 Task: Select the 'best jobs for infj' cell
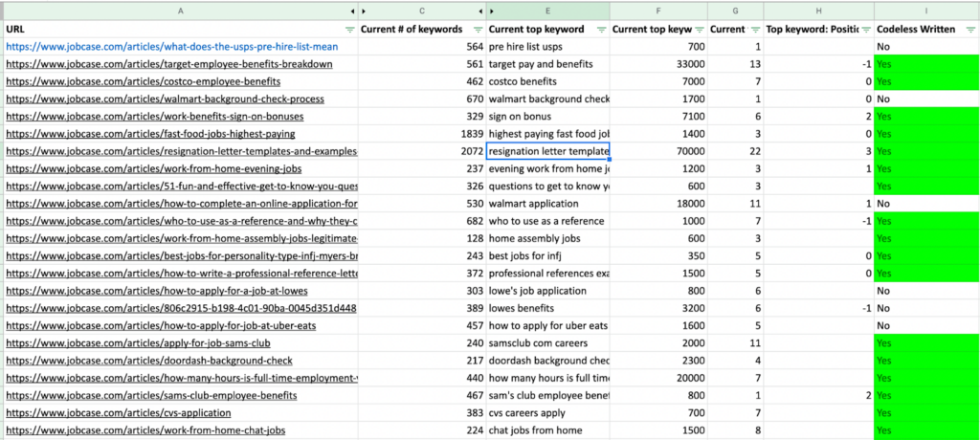pos(548,256)
